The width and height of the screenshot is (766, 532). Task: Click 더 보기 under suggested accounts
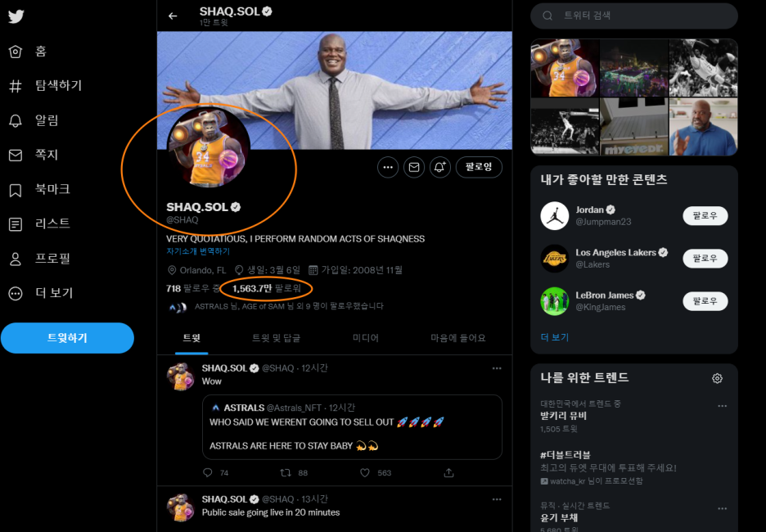pos(555,337)
